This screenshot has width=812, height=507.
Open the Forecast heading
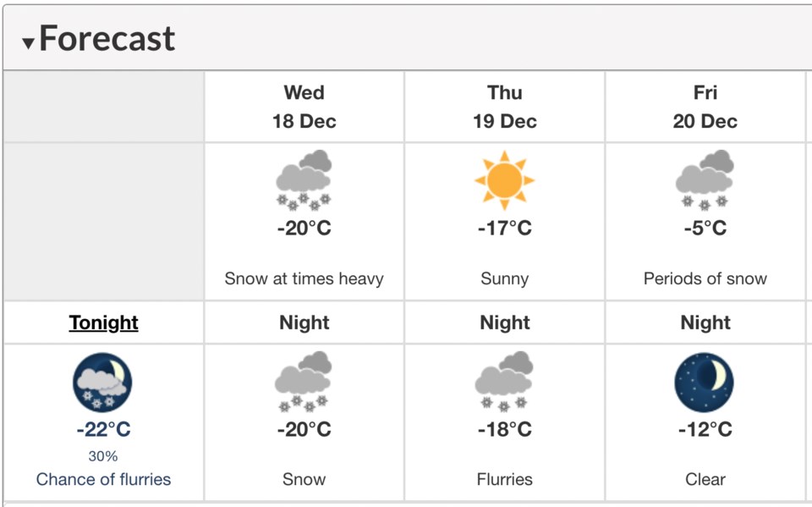pos(107,38)
